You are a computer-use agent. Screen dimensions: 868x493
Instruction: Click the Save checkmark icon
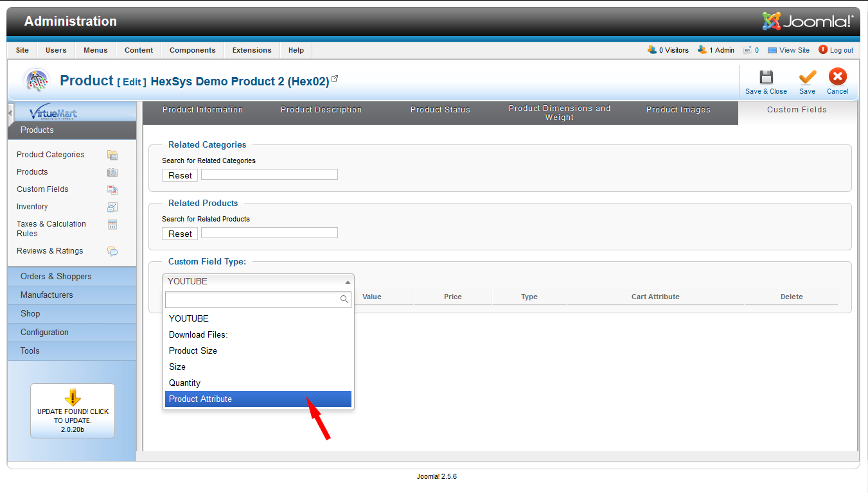807,78
